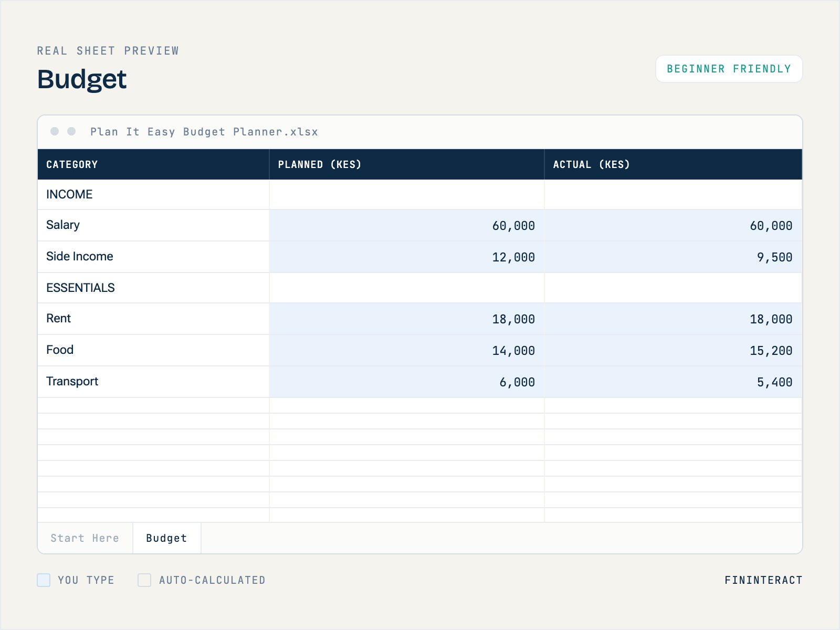The height and width of the screenshot is (630, 840).
Task: Click Transport actual cell 5,400
Action: coord(673,382)
